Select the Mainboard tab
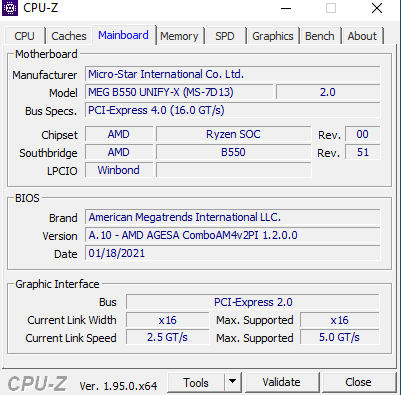401x395 pixels. pyautogui.click(x=124, y=35)
